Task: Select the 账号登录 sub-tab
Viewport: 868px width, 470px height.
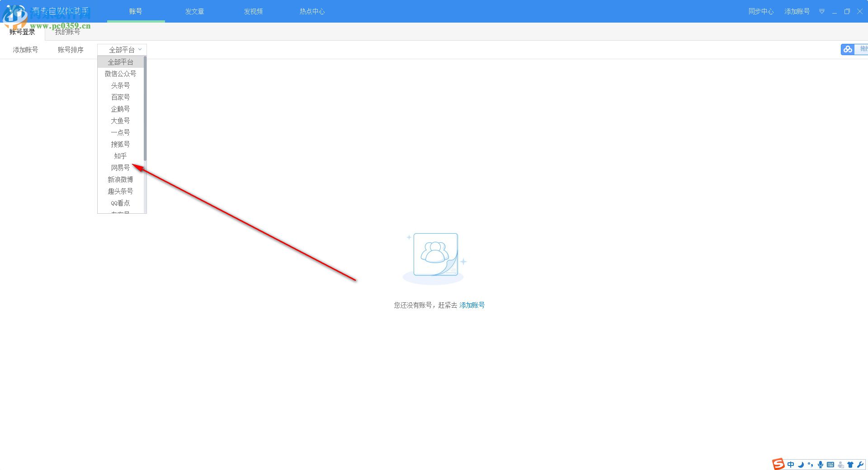Action: coord(23,32)
